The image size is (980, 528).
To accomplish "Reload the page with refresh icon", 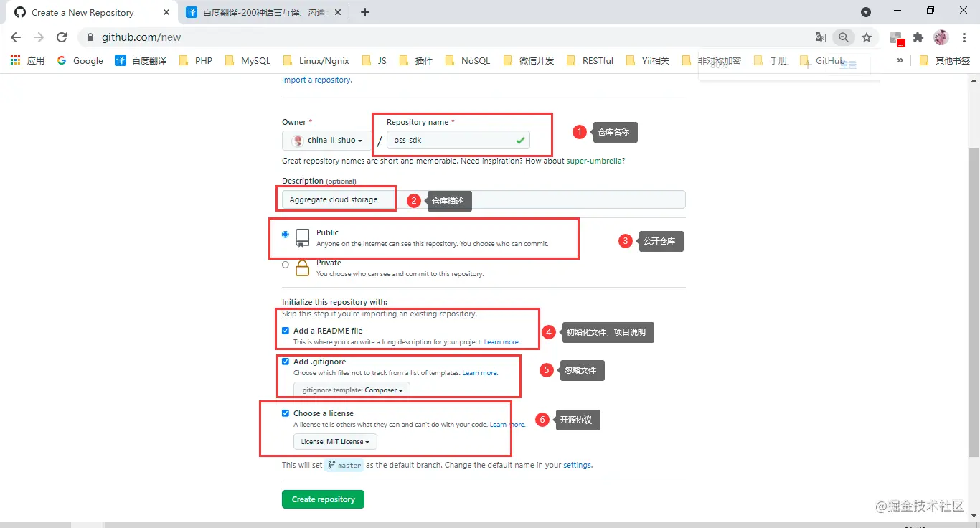I will pos(62,37).
